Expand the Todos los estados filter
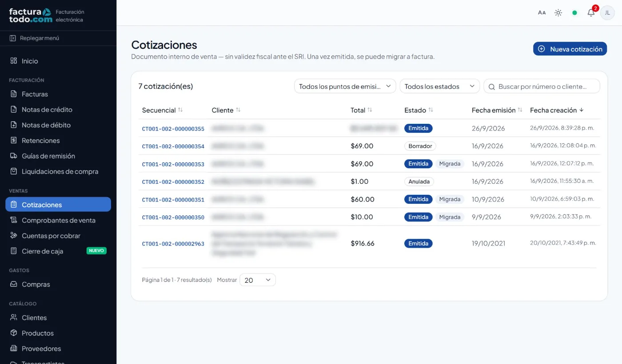The image size is (622, 364). point(440,86)
